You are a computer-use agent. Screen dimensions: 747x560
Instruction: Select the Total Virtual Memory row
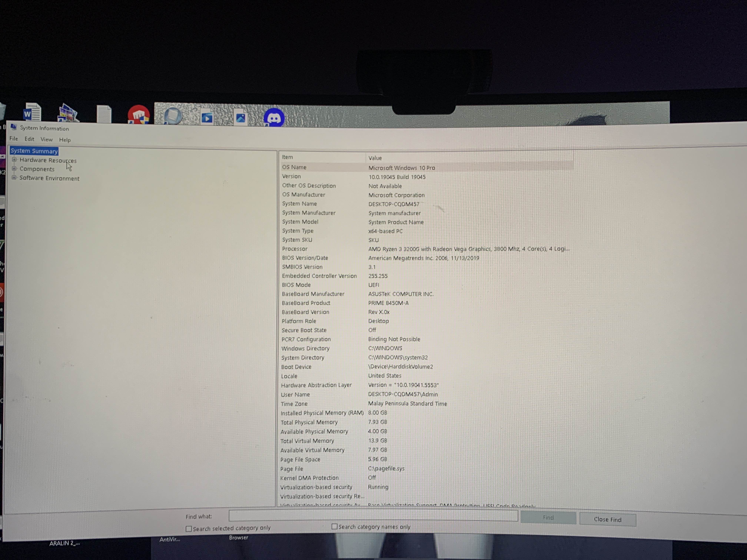427,441
